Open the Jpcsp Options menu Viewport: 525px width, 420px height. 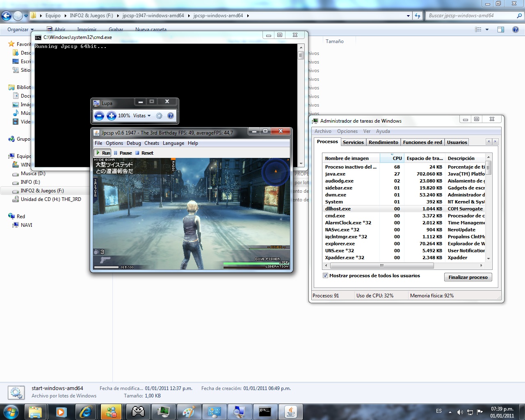114,143
